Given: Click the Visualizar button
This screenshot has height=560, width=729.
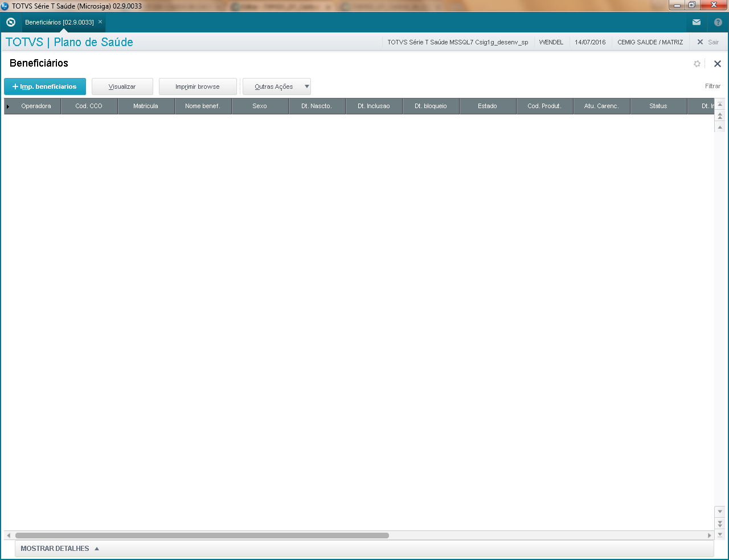Looking at the screenshot, I should tap(122, 87).
